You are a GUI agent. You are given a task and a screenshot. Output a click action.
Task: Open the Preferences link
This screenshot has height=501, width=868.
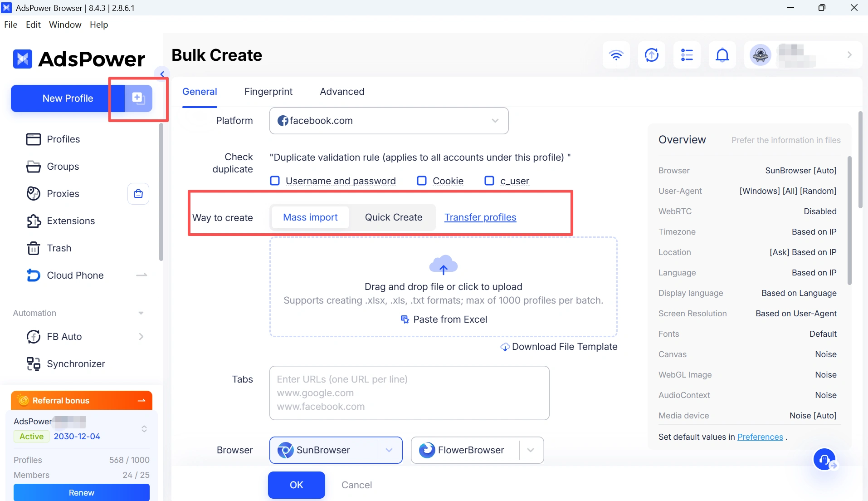(x=760, y=437)
